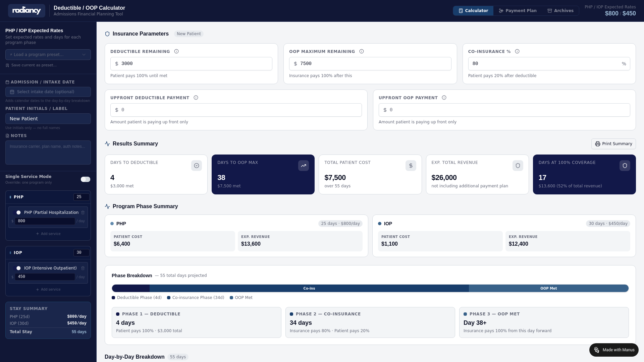The height and width of the screenshot is (362, 644).
Task: Click the Deductible Remaining amount field
Action: click(x=191, y=64)
